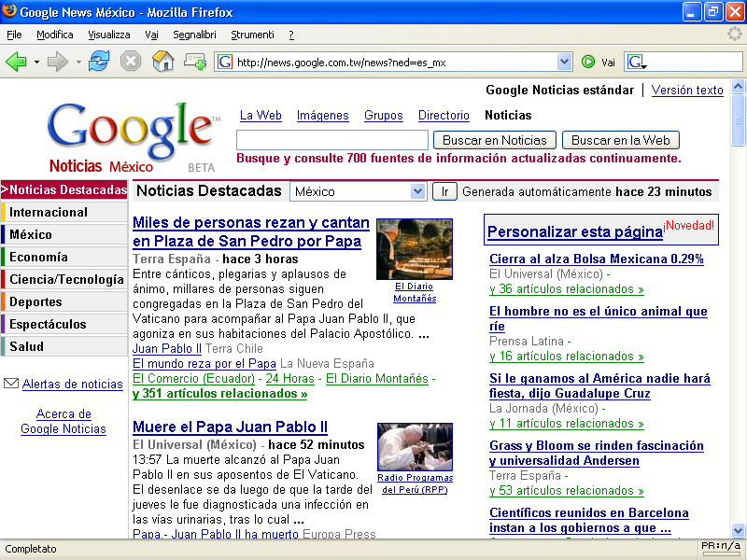Select the Economía sidebar section
This screenshot has width=747, height=560.
pos(64,257)
